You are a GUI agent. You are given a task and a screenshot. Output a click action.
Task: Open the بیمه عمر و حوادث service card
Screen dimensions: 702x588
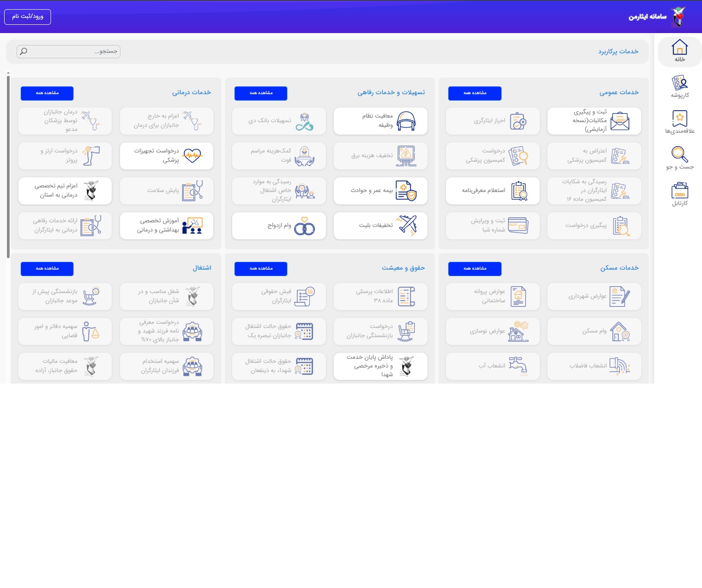click(x=380, y=191)
